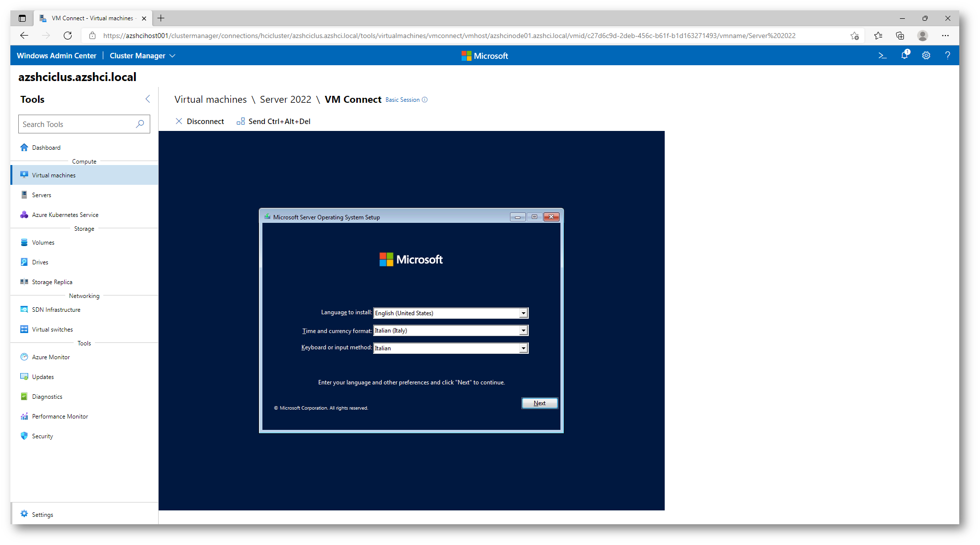This screenshot has height=545, width=980.
Task: Open the Cluster Manager dropdown menu
Action: [x=142, y=56]
